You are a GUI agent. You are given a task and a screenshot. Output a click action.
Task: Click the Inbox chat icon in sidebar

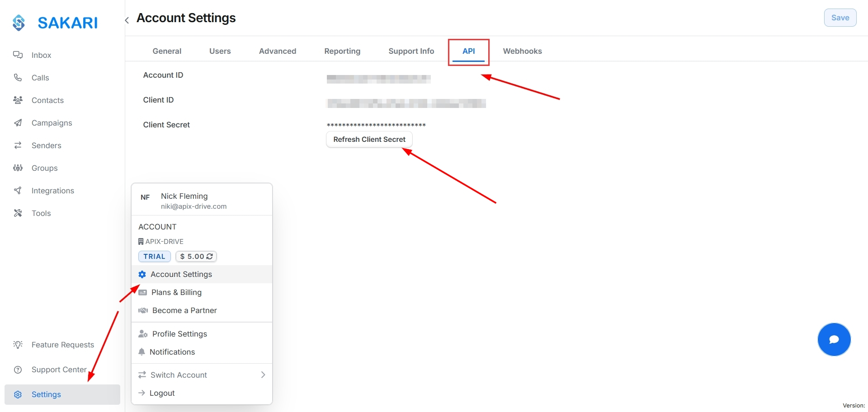coord(18,55)
